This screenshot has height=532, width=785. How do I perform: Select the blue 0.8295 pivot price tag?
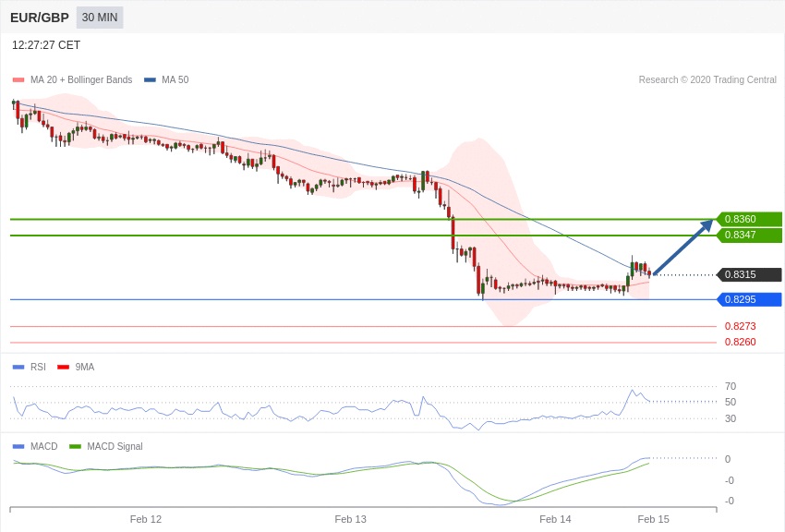(x=749, y=300)
